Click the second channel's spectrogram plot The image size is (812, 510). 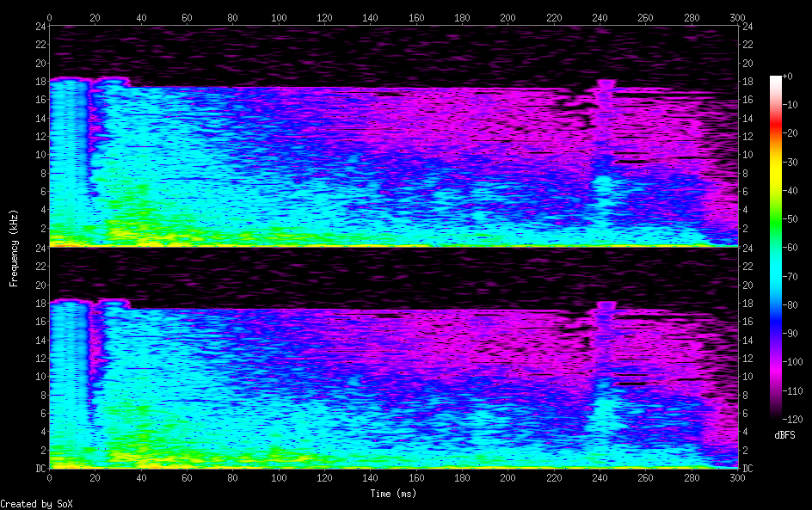[x=394, y=359]
